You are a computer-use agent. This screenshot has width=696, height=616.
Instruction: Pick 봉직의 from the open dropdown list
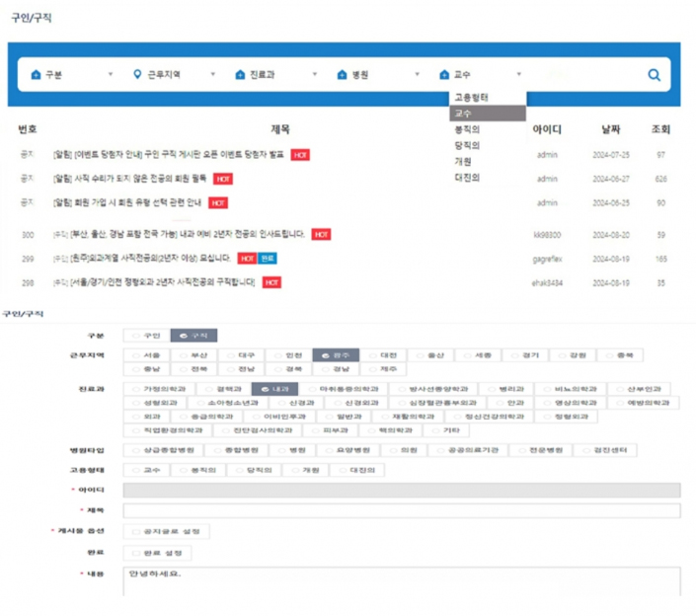pyautogui.click(x=467, y=129)
